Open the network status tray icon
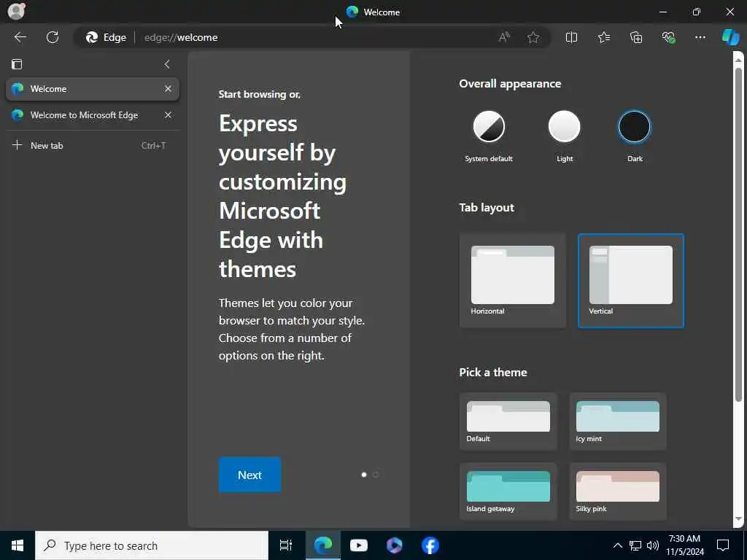The width and height of the screenshot is (747, 560). click(635, 545)
